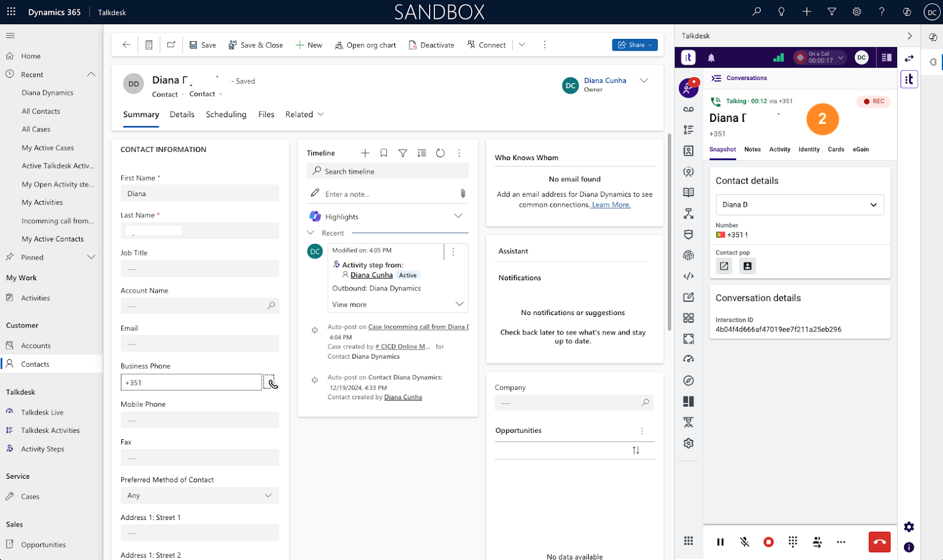Click the attachment paperclip in note field
This screenshot has height=560, width=943.
click(x=463, y=193)
